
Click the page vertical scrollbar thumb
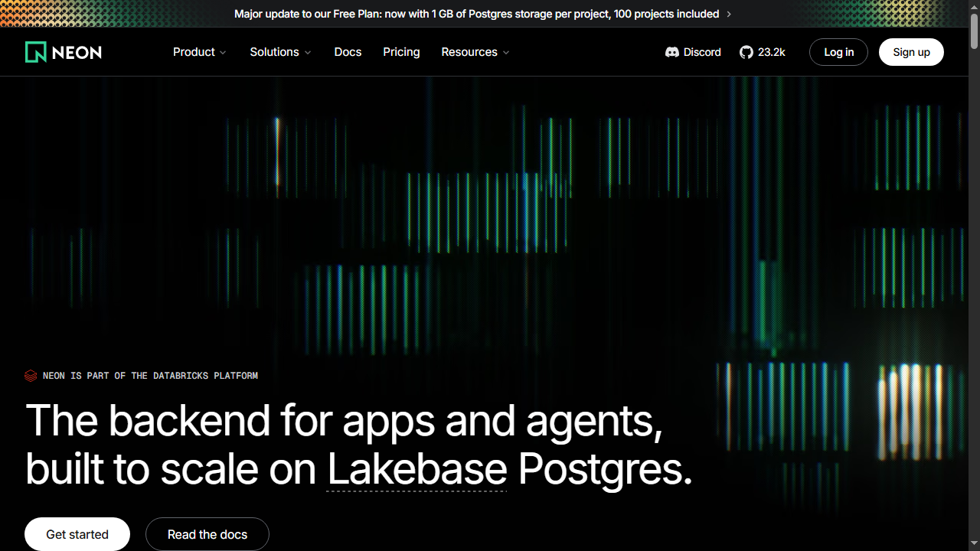coord(974,31)
